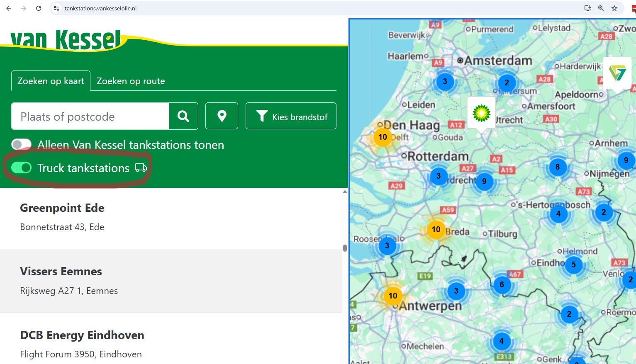The height and width of the screenshot is (364, 636).
Task: Open the Vissers Eemnes station entry
Action: pos(171,281)
